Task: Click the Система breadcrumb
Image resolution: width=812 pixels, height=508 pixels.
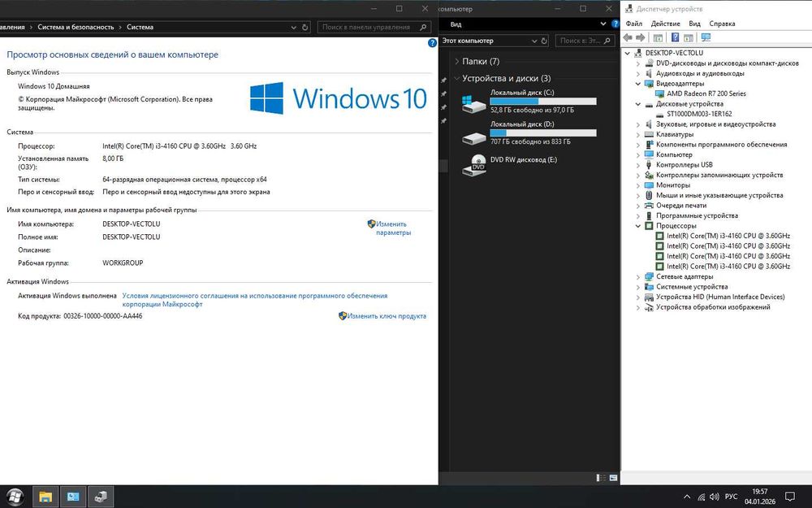Action: pyautogui.click(x=140, y=27)
